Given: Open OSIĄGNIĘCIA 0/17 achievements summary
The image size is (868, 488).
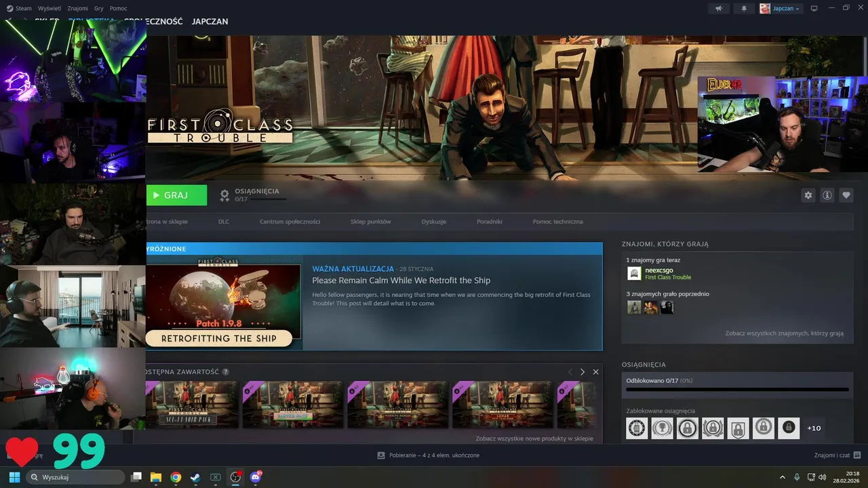Looking at the screenshot, I should click(252, 195).
